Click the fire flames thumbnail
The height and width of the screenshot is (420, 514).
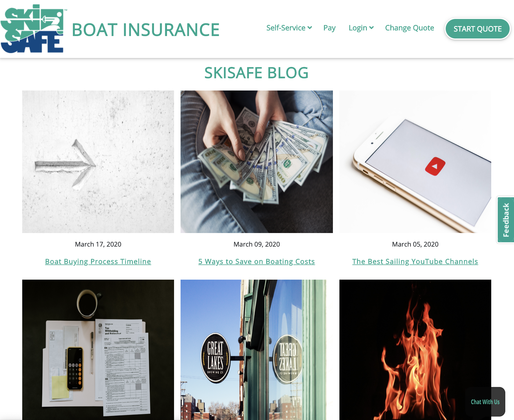tap(415, 350)
